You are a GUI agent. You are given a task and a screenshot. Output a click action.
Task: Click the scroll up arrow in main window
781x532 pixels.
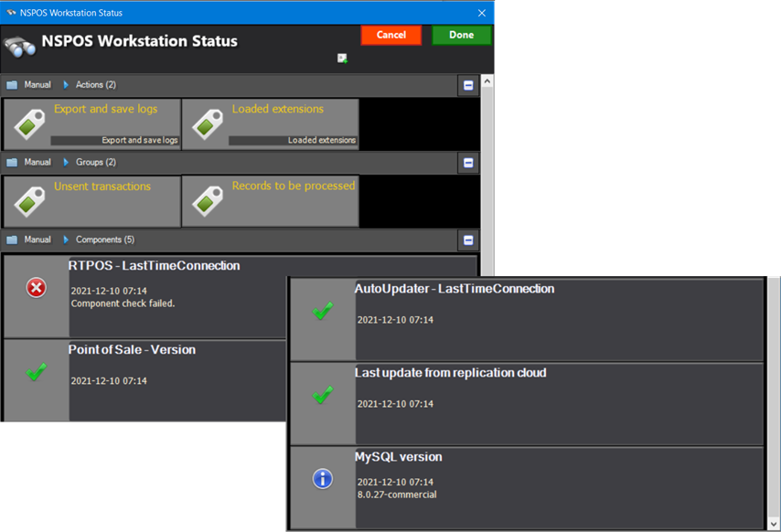pyautogui.click(x=487, y=81)
